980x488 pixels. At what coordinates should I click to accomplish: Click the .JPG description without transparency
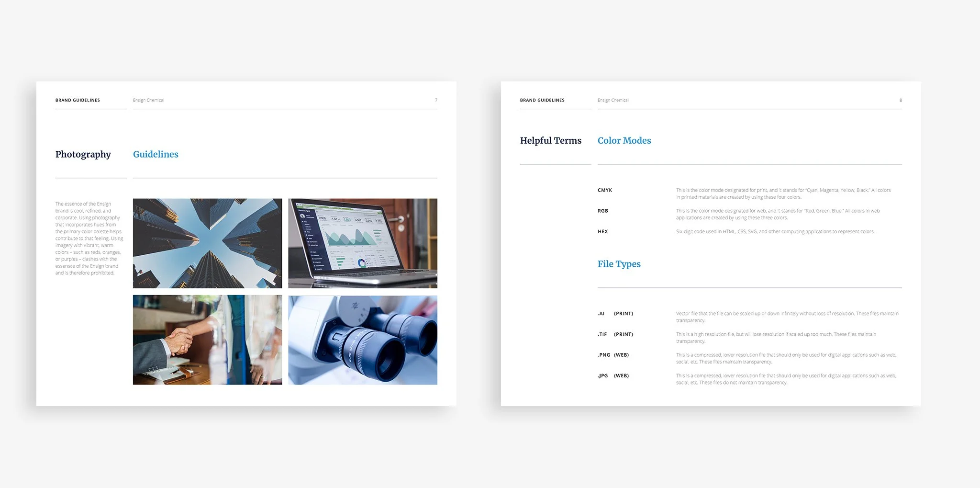pos(786,379)
